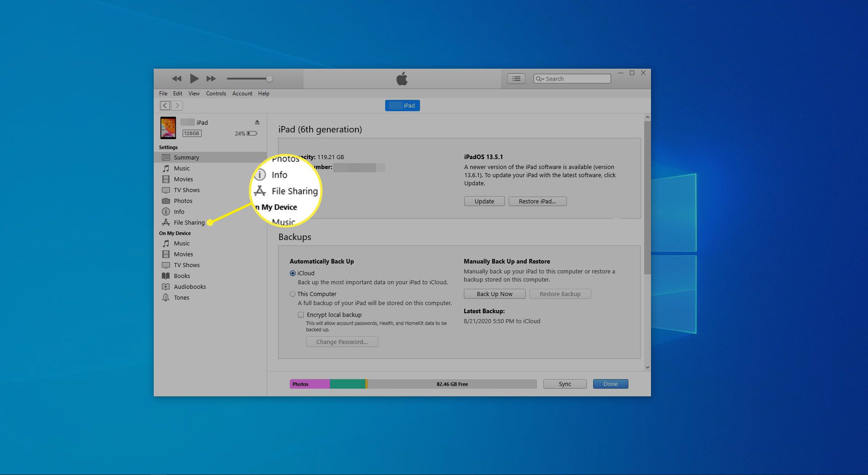
Task: Click the Audiobooks icon
Action: coord(166,287)
